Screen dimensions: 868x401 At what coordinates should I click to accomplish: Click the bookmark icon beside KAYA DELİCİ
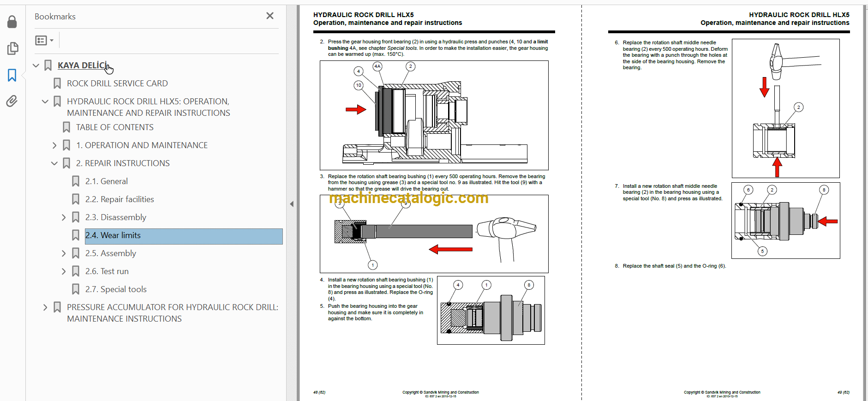(48, 66)
